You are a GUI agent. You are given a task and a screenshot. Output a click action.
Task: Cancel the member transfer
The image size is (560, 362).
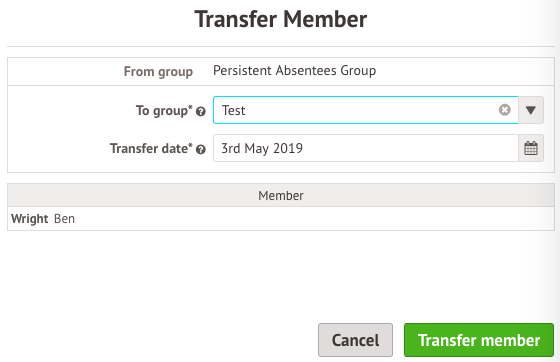tap(355, 340)
